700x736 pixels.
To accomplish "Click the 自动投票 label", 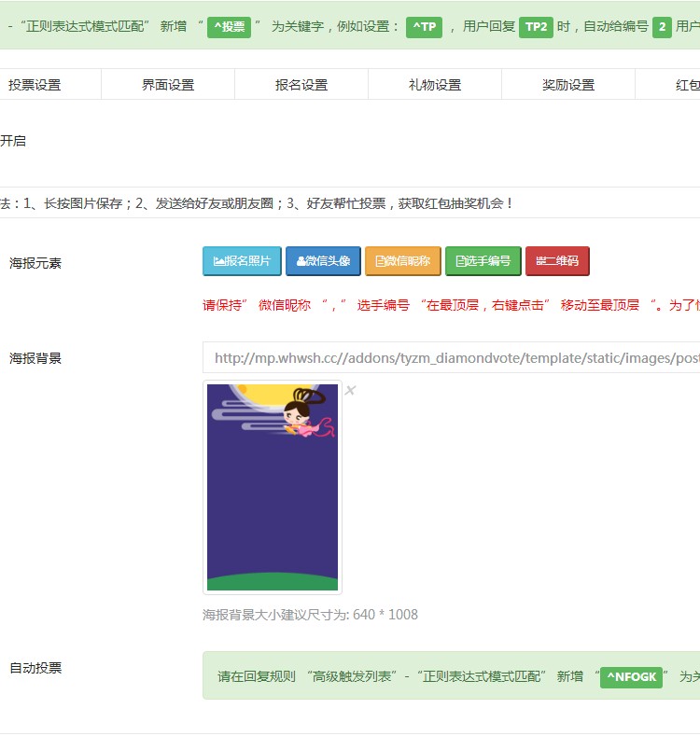I will 35,668.
